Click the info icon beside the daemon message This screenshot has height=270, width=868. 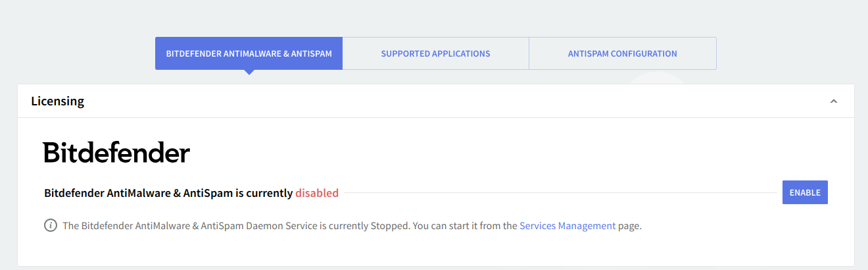[x=51, y=226]
